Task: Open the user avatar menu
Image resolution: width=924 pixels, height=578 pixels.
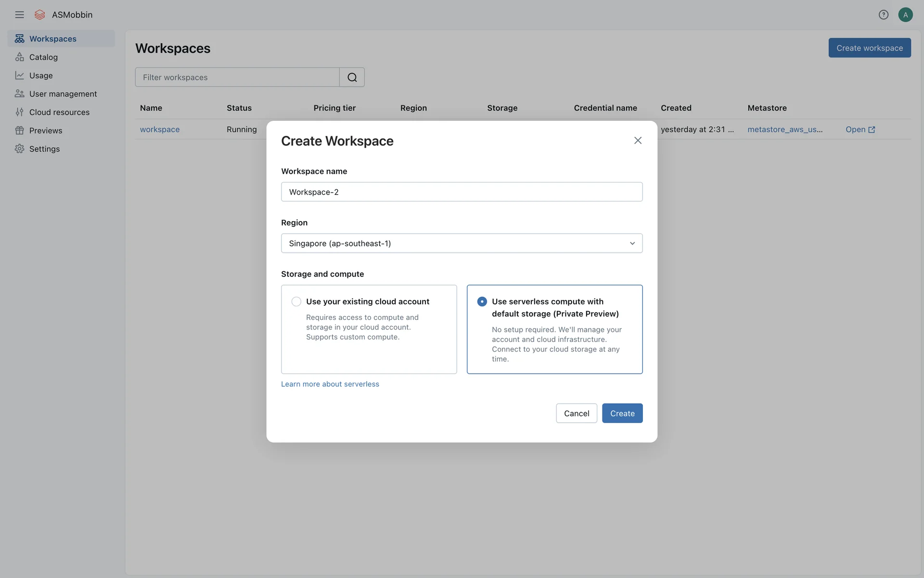Action: [905, 14]
